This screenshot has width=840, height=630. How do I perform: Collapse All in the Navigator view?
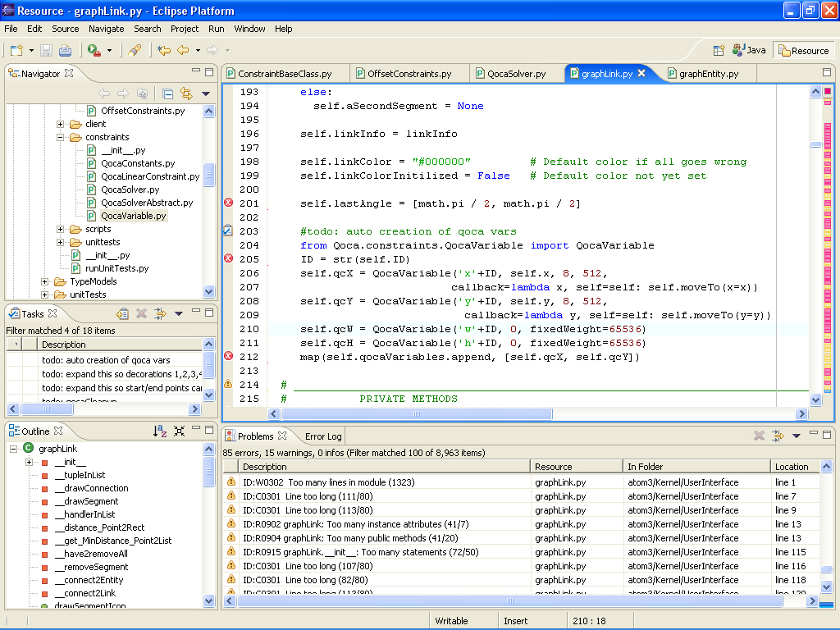(168, 93)
